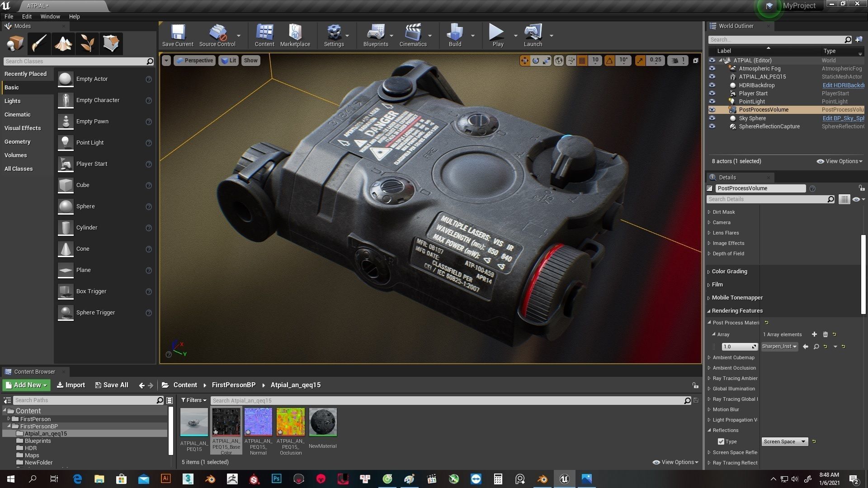Viewport: 868px width, 488px height.
Task: Open Blueprints toolbar icon
Action: pos(376,35)
